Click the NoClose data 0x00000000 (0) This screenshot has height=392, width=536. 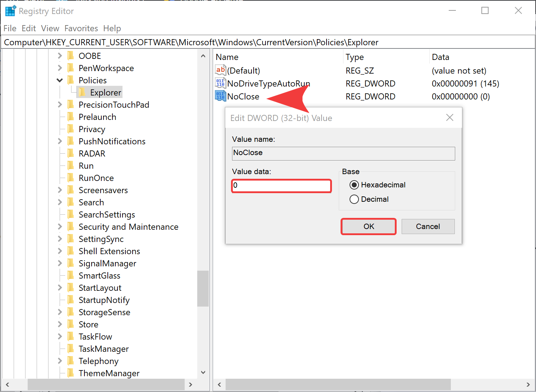click(461, 97)
